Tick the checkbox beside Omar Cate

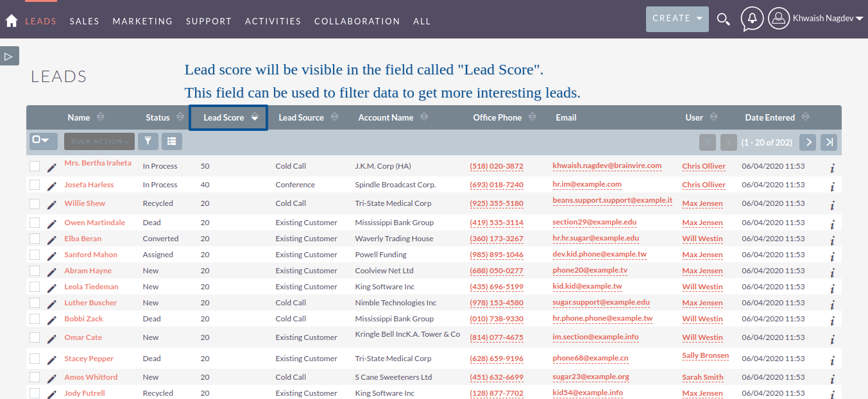pos(35,337)
